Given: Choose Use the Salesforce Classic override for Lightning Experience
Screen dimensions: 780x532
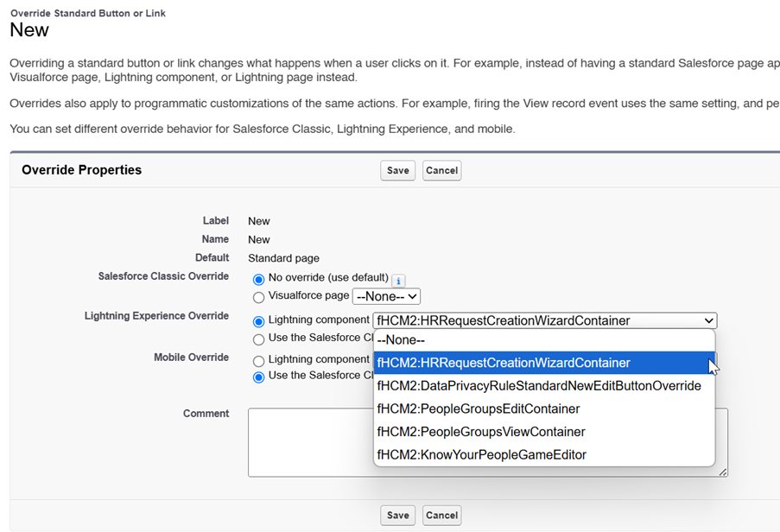Looking at the screenshot, I should (x=258, y=339).
